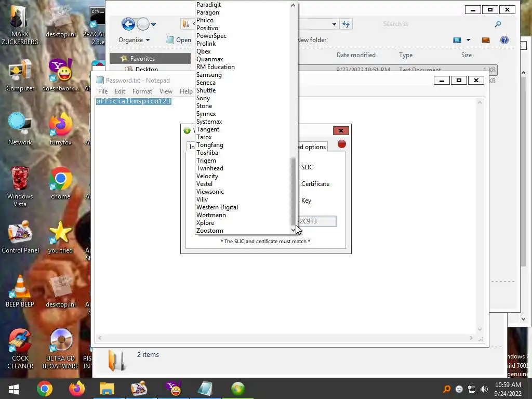Launch Chrome from the taskbar

pyautogui.click(x=45, y=389)
